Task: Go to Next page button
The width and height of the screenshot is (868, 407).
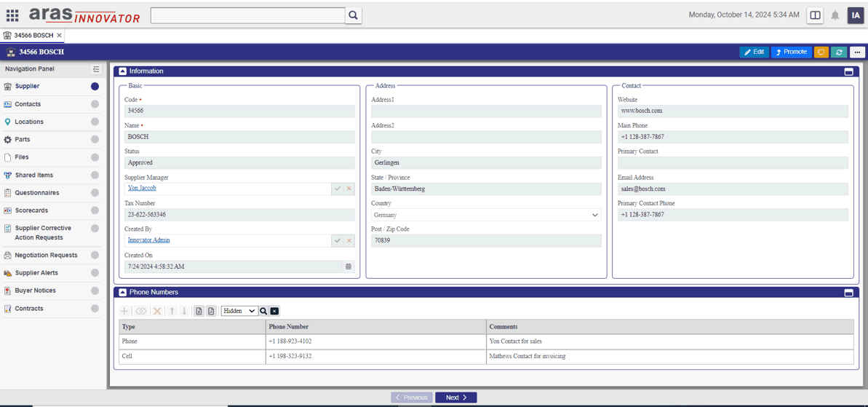Action: coord(455,398)
